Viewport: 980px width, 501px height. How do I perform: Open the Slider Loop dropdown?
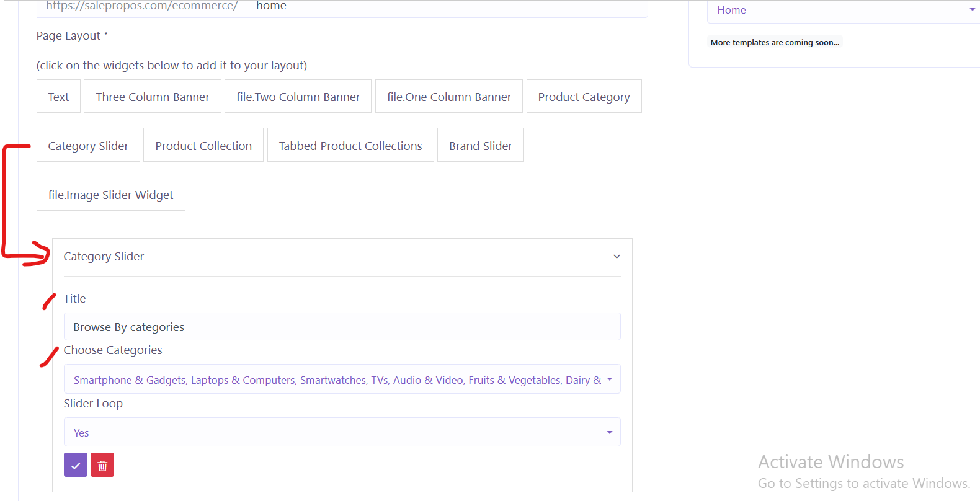(x=342, y=432)
